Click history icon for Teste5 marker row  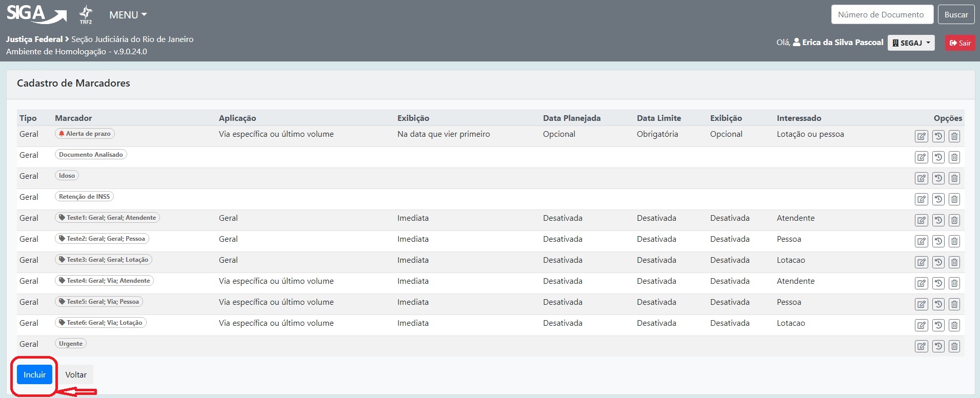pos(938,304)
